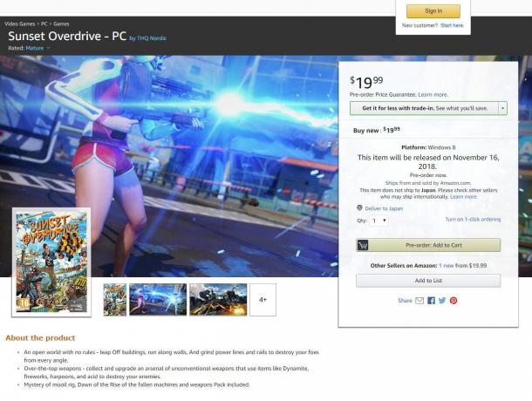The height and width of the screenshot is (401, 532).
Task: Click the large Sunset Overdrive cover image
Action: [x=51, y=262]
